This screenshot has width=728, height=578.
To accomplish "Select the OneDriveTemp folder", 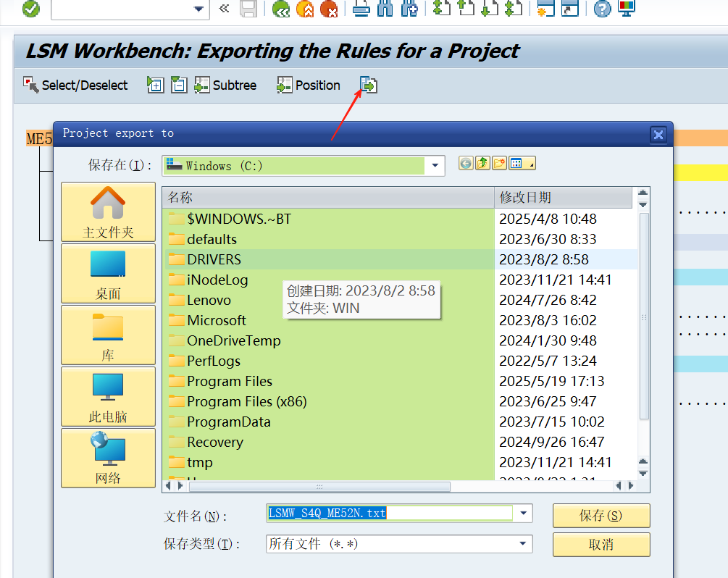I will [225, 340].
